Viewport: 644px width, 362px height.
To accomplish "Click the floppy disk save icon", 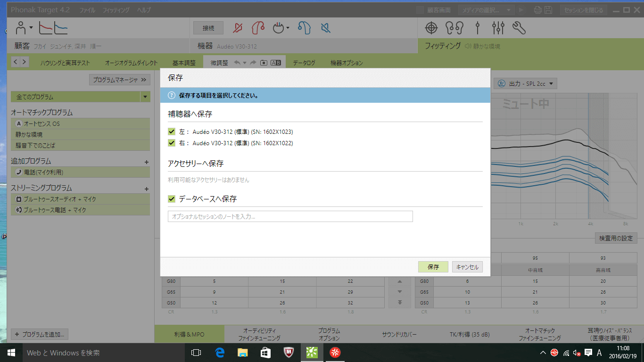I will [548, 10].
